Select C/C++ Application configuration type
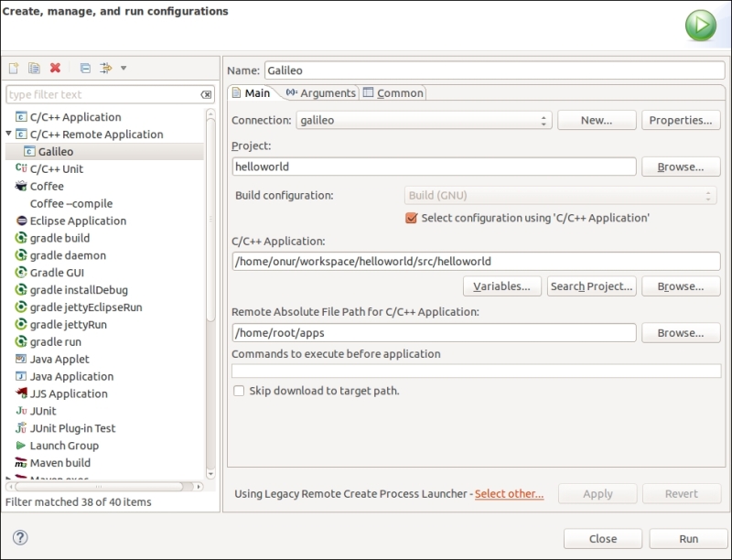The width and height of the screenshot is (732, 560). (x=76, y=117)
